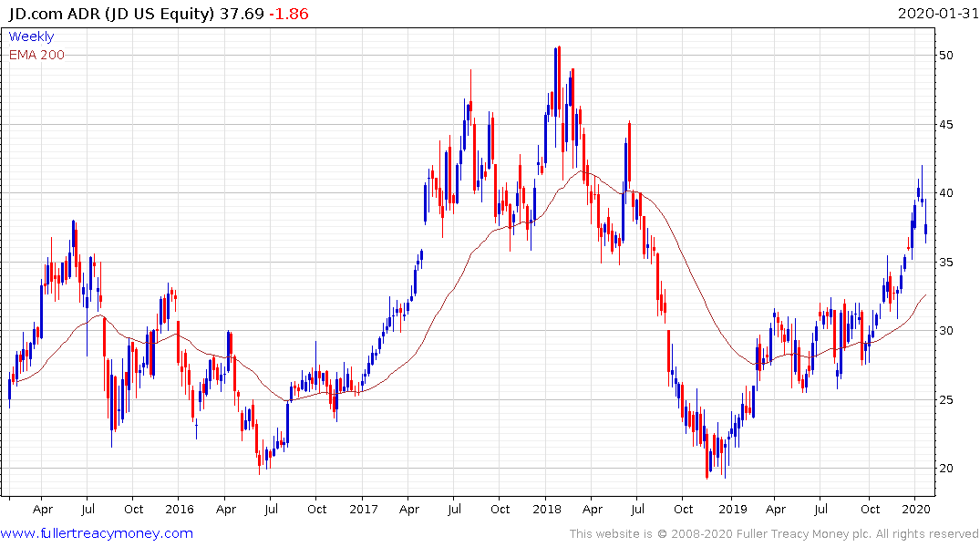The image size is (980, 547).
Task: Select the 2017 year label on the time axis
Action: [x=364, y=509]
